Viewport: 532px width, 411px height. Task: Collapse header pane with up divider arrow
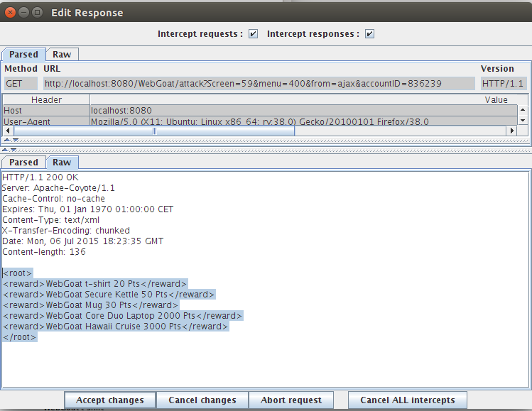(7, 140)
